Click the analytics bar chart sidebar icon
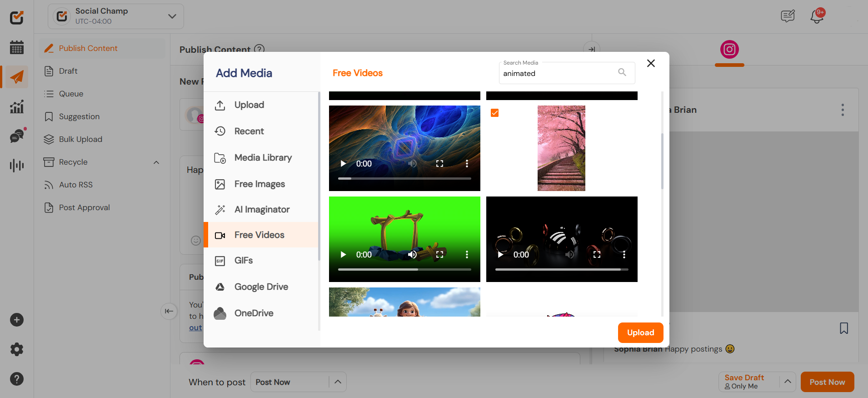Image resolution: width=868 pixels, height=398 pixels. tap(17, 107)
